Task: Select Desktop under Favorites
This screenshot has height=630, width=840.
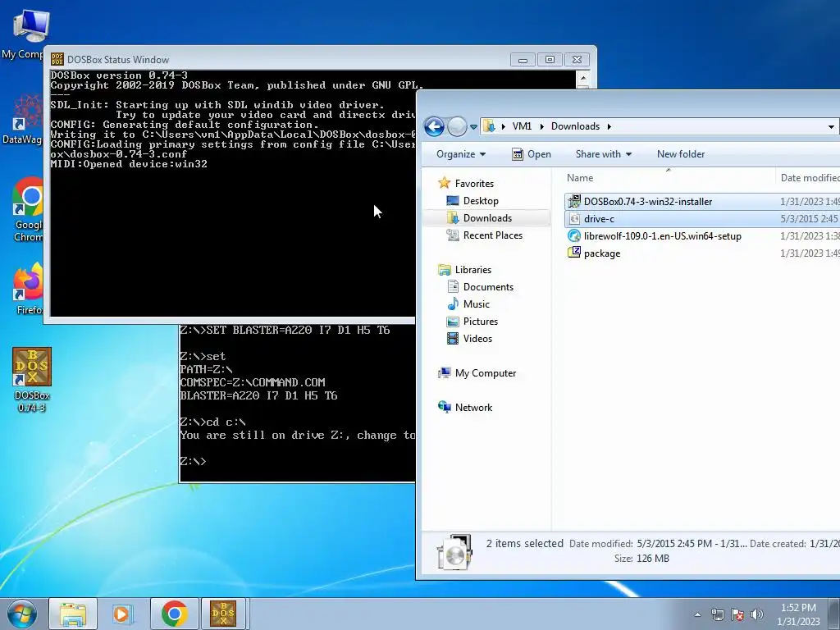Action: coord(481,201)
